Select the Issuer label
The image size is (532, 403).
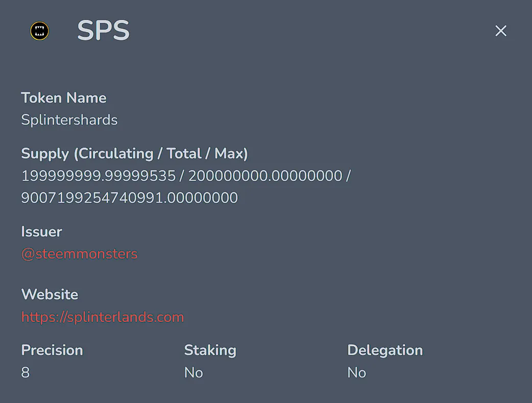[41, 231]
